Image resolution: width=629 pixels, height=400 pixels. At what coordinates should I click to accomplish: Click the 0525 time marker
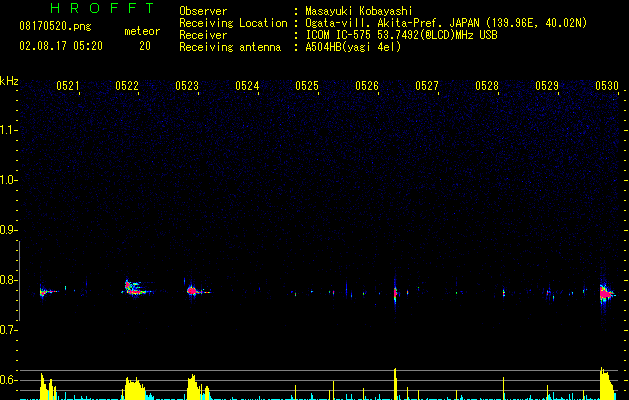click(x=307, y=86)
